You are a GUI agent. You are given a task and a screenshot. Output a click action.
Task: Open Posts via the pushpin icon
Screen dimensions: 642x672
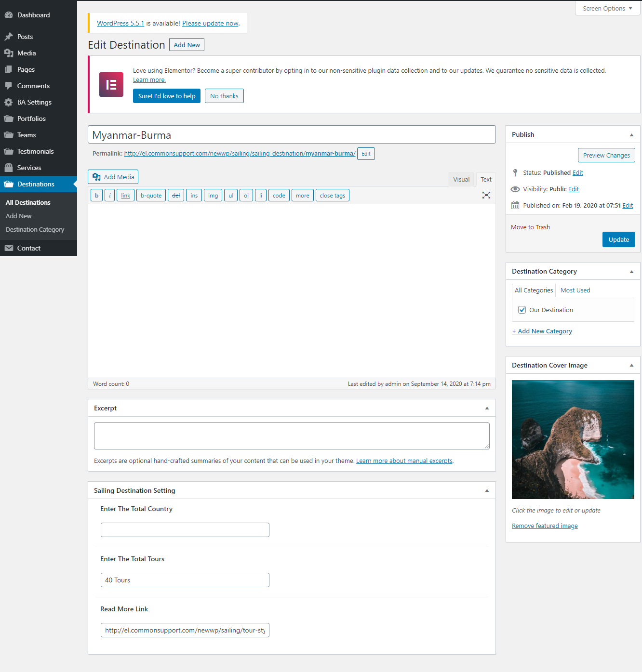[9, 37]
